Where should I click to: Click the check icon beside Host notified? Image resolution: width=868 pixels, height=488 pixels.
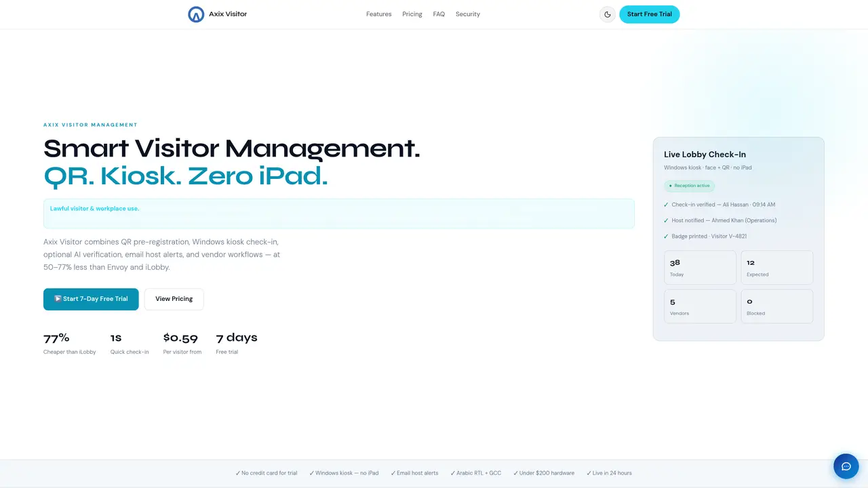click(666, 221)
